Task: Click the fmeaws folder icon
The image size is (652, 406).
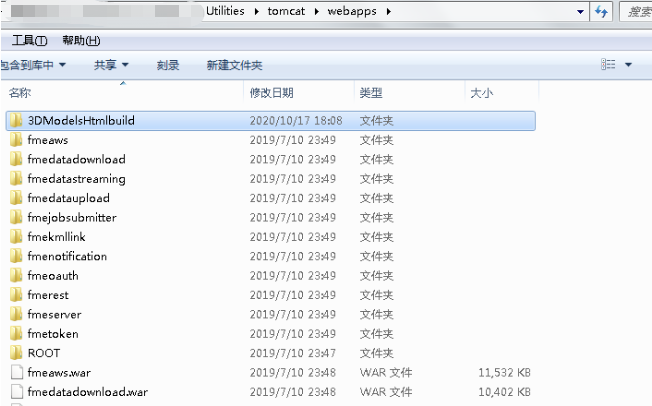Action: pyautogui.click(x=16, y=140)
